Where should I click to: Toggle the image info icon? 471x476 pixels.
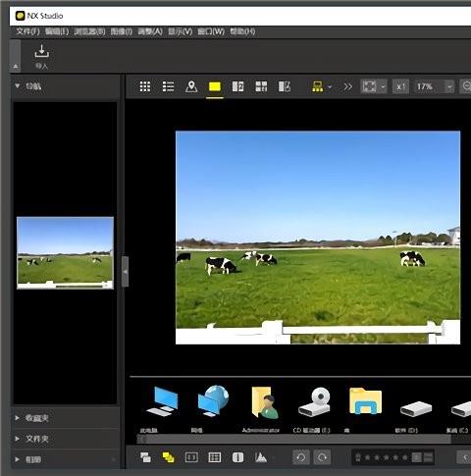[x=237, y=457]
